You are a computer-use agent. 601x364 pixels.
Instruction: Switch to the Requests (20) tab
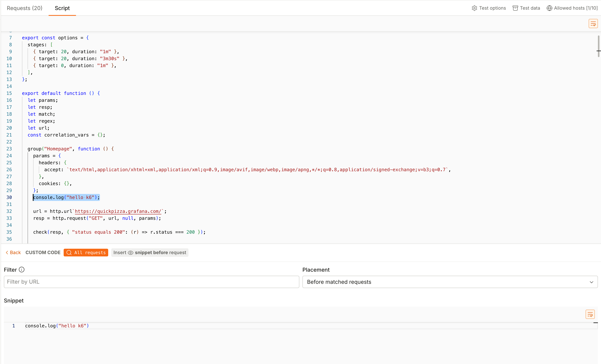pos(25,8)
